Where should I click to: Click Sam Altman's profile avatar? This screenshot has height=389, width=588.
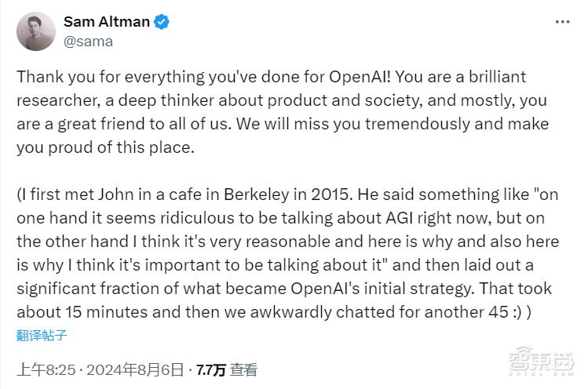click(x=36, y=31)
